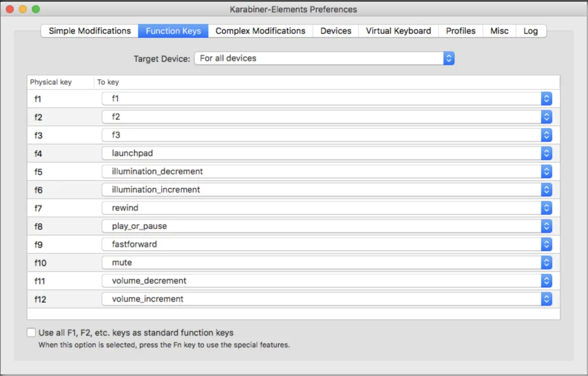Screen dimensions: 588x376
Task: Close the Karabiner-Elements Preferences window
Action: click(x=10, y=9)
